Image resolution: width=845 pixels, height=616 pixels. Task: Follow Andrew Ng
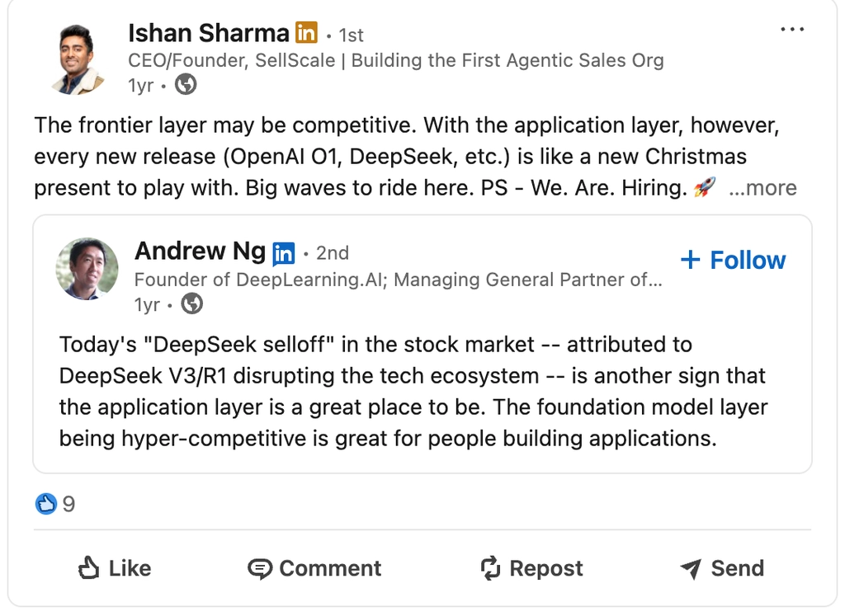pos(733,260)
